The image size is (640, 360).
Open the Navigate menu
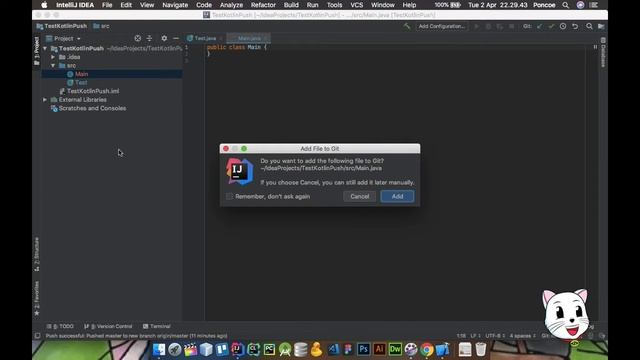tap(175, 5)
